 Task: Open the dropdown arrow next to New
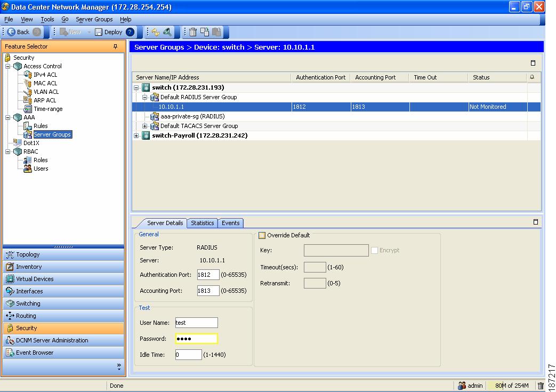point(88,32)
